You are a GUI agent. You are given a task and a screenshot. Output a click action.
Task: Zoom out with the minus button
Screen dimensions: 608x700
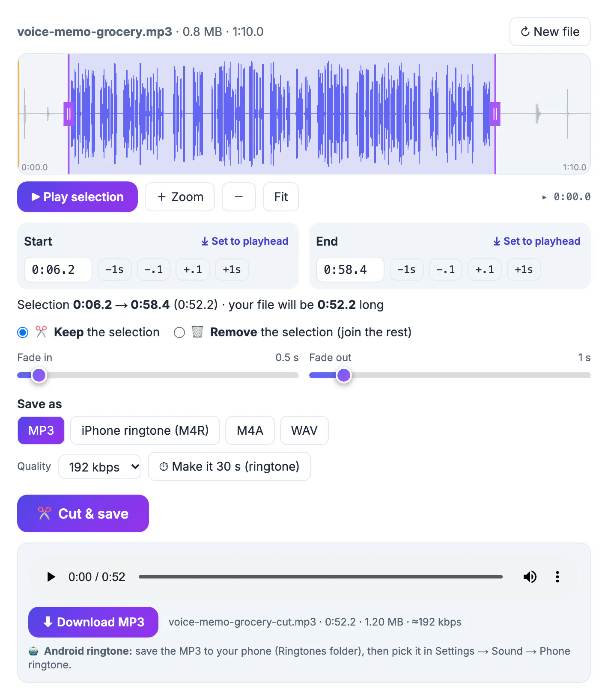point(239,197)
